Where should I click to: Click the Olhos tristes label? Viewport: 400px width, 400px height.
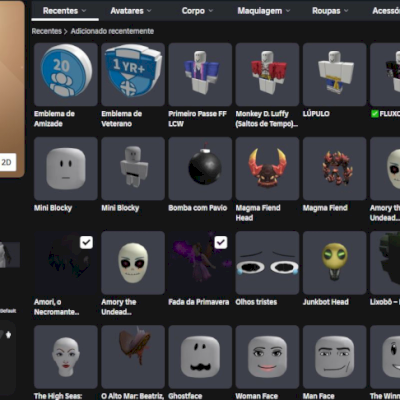coord(256,302)
